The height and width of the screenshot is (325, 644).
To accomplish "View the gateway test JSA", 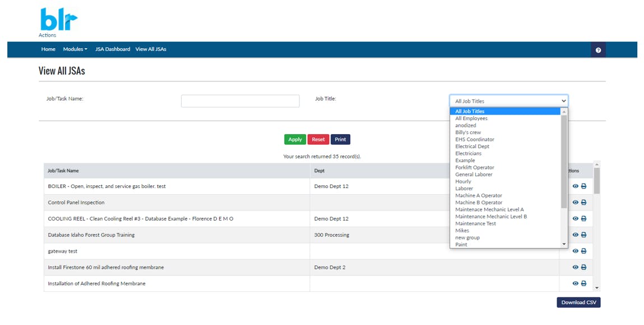I will pos(576,251).
